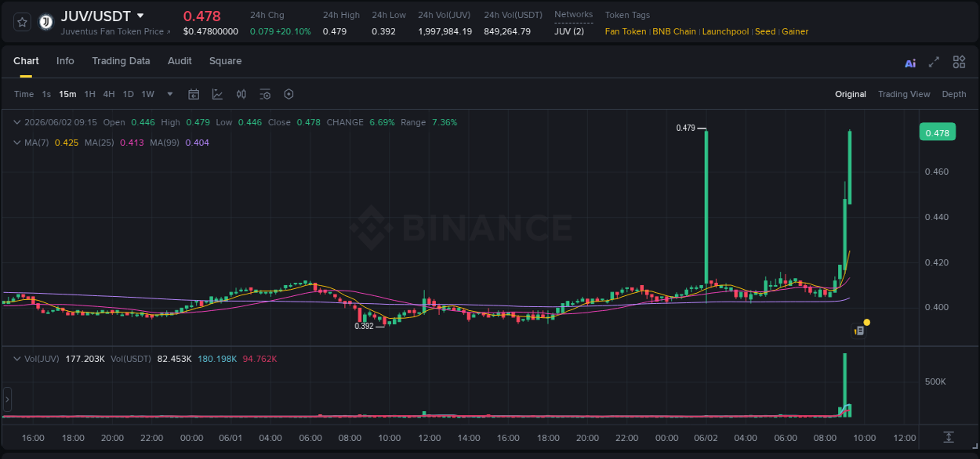Click the hexagon chart settings icon
Screen dimensions: 980x459
pos(289,94)
